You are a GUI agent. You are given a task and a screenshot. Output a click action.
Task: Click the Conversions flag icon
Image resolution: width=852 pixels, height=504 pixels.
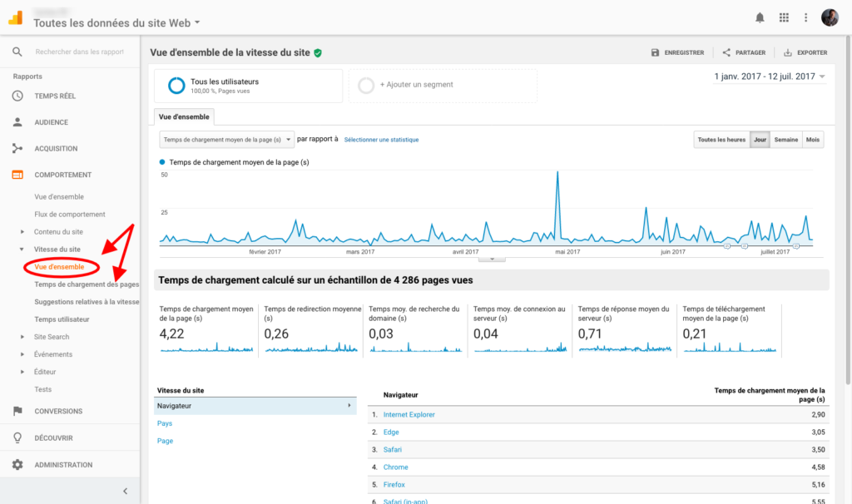click(17, 411)
